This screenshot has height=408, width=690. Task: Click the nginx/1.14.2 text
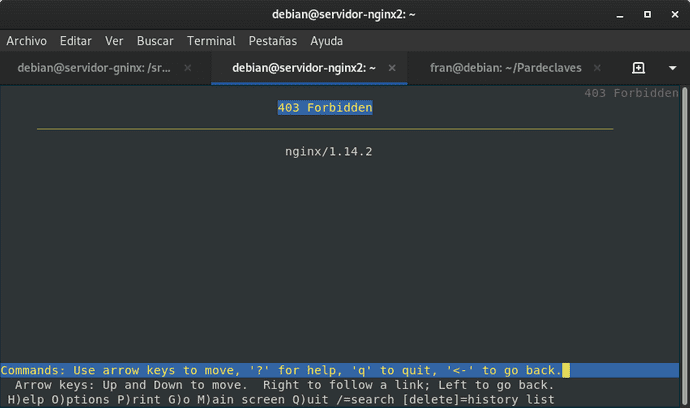click(328, 151)
